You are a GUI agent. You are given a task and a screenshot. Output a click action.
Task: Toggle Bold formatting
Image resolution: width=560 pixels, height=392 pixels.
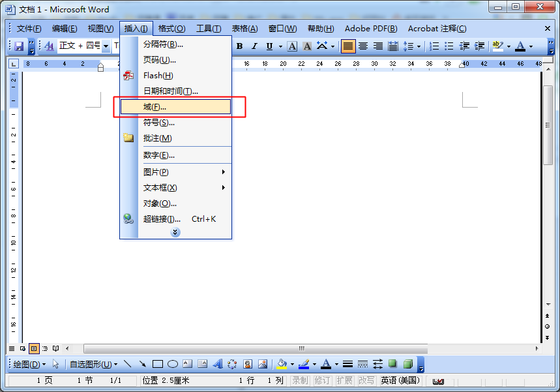coord(240,46)
